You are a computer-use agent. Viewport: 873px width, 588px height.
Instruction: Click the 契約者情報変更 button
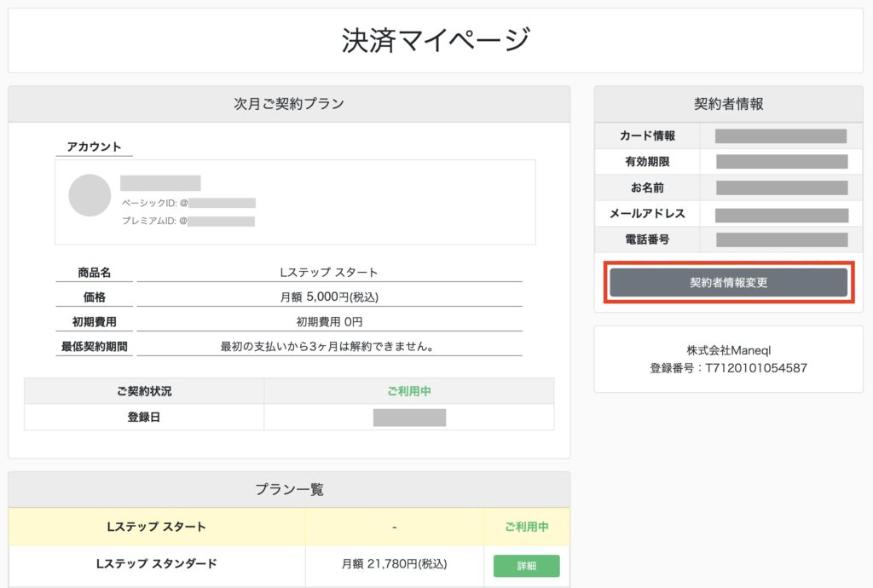[x=728, y=282]
